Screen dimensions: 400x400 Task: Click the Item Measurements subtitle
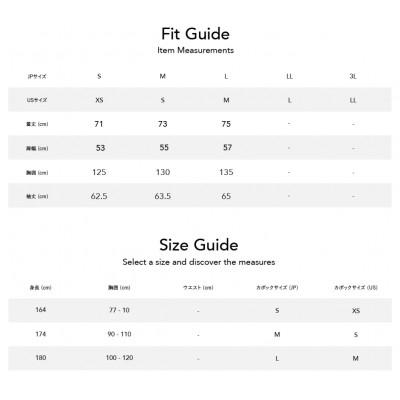[195, 50]
